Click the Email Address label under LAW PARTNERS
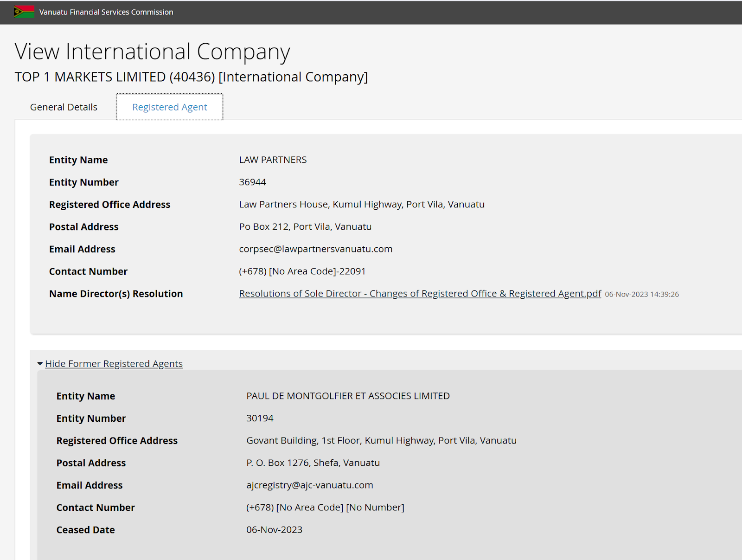This screenshot has height=560, width=742. coord(82,249)
